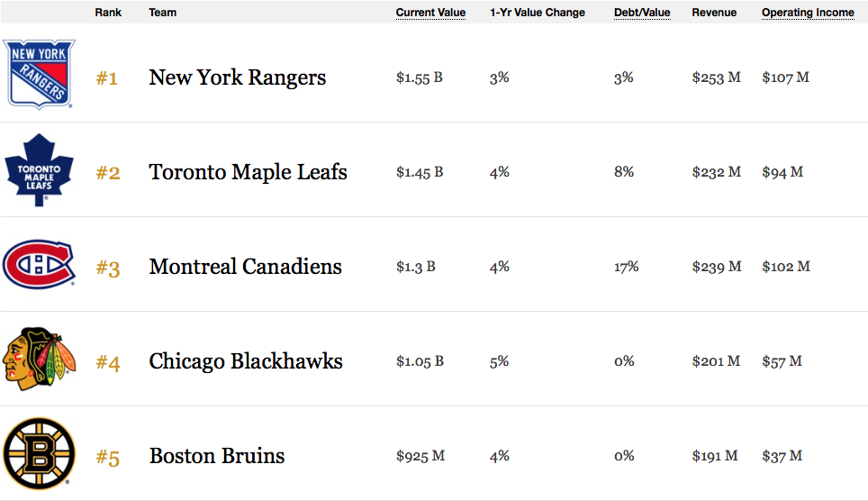Click the Montreal Canadiens logo
The image size is (868, 501).
click(x=39, y=264)
